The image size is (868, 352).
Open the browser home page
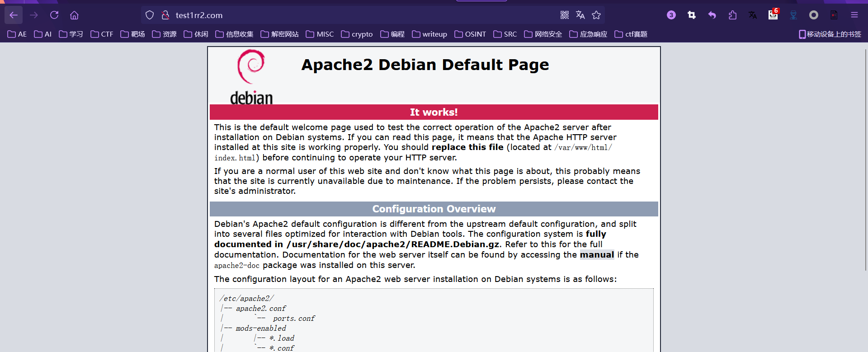click(x=75, y=15)
